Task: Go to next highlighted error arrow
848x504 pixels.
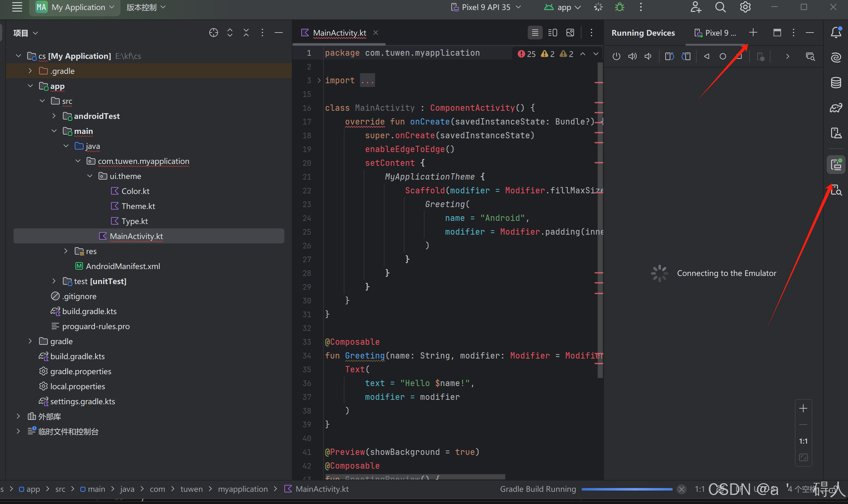Action: [x=596, y=54]
